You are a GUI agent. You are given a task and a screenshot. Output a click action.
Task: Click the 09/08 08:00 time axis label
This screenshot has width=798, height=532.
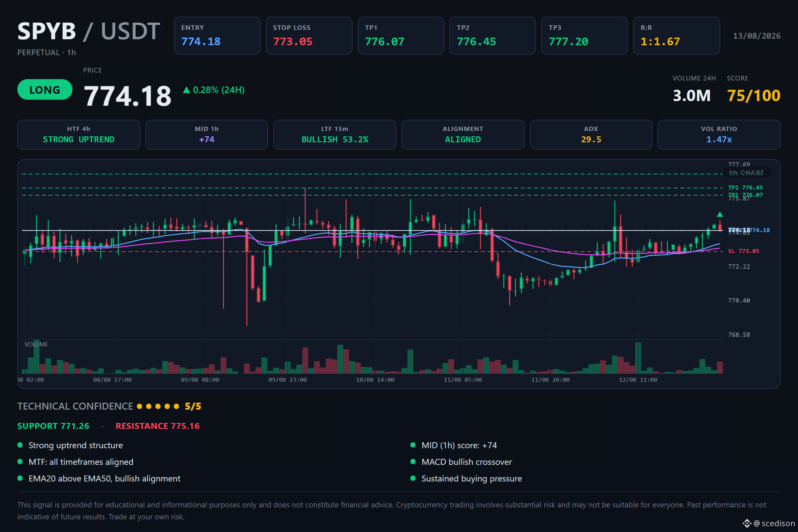click(x=200, y=380)
